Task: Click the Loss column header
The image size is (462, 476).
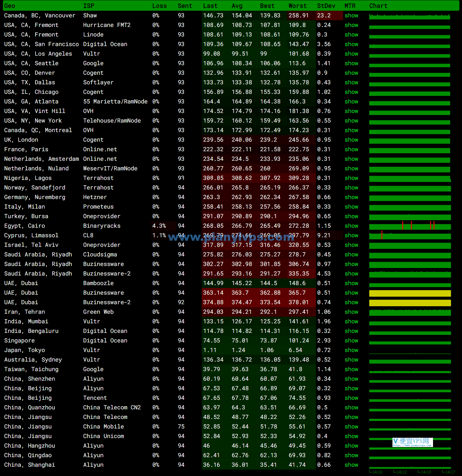Action: coord(159,6)
